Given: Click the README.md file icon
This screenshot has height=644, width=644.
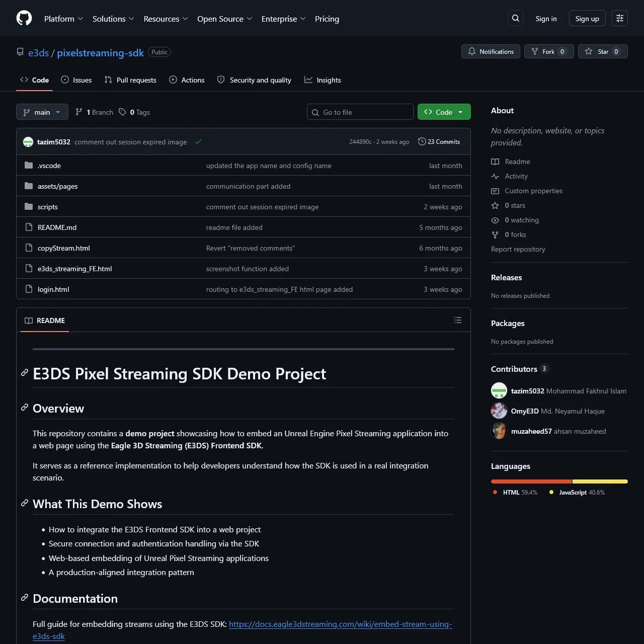Looking at the screenshot, I should (29, 227).
